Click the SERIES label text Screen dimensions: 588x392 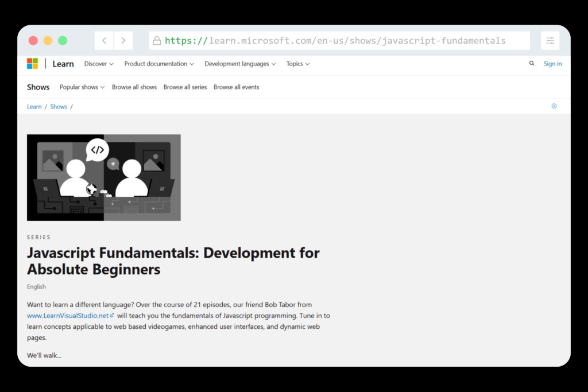tap(38, 237)
